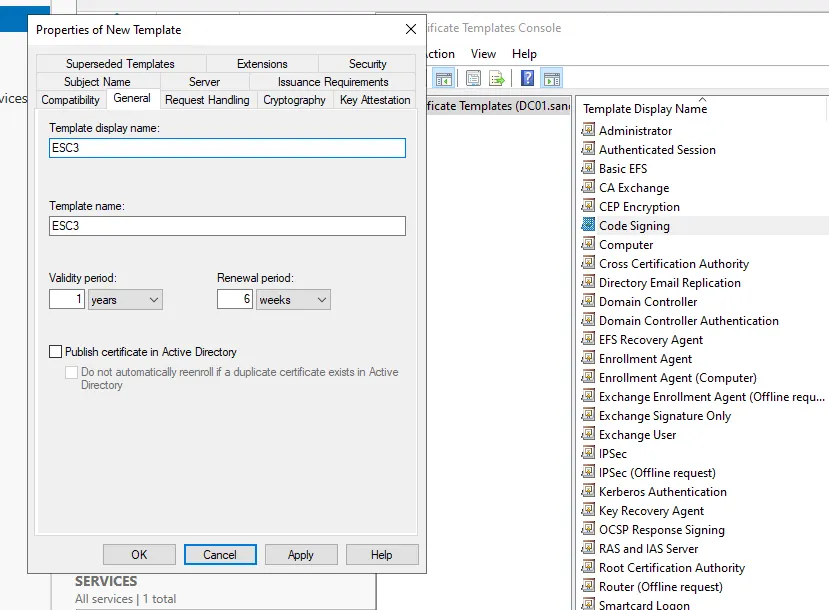This screenshot has width=829, height=610.
Task: Switch to the Request Handling tab
Action: pyautogui.click(x=205, y=100)
